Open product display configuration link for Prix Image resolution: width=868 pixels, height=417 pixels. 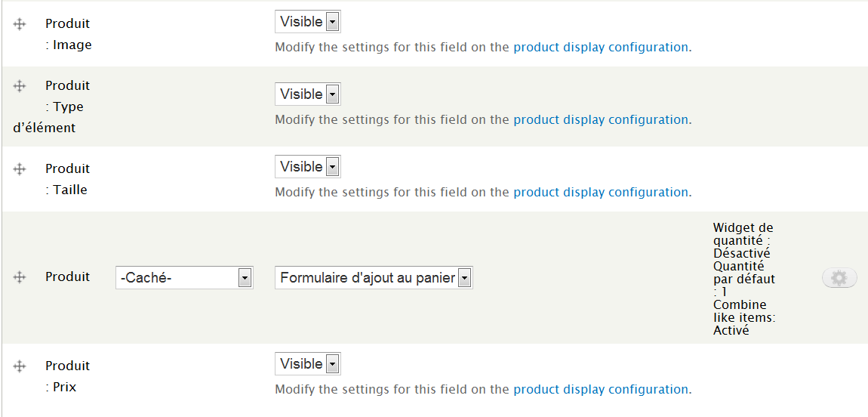601,389
